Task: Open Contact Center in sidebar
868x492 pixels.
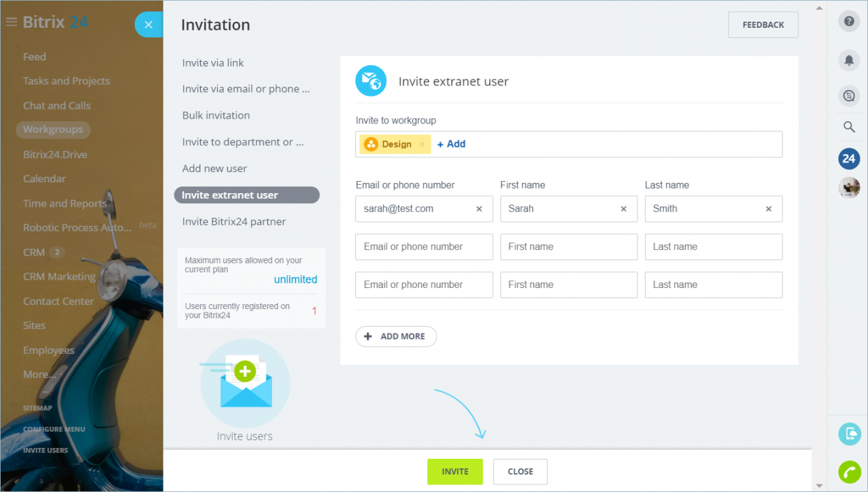Action: coord(58,301)
